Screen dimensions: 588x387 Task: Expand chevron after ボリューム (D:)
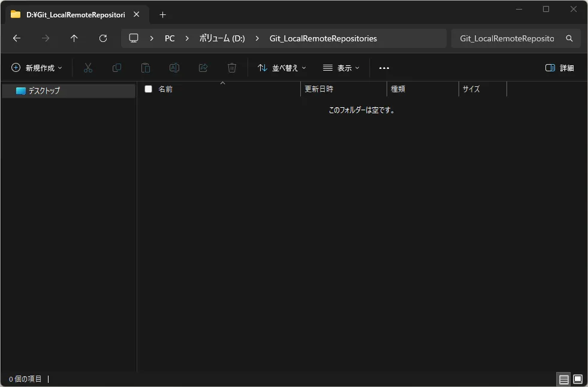[x=257, y=38]
